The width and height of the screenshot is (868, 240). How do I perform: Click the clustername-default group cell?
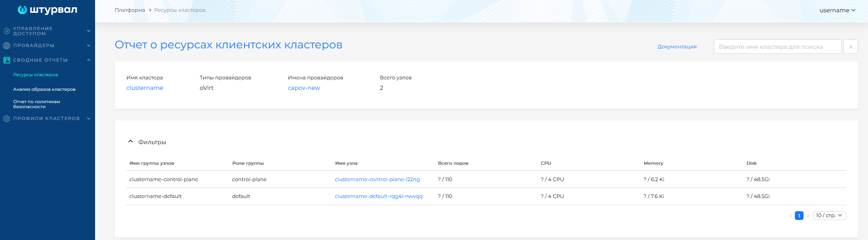point(155,196)
